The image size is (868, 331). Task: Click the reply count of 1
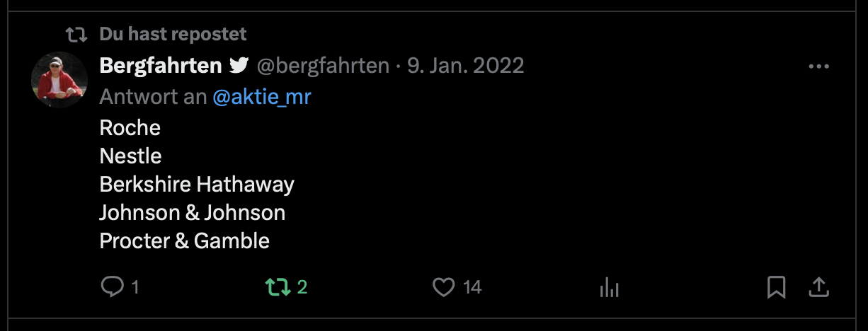pyautogui.click(x=135, y=286)
